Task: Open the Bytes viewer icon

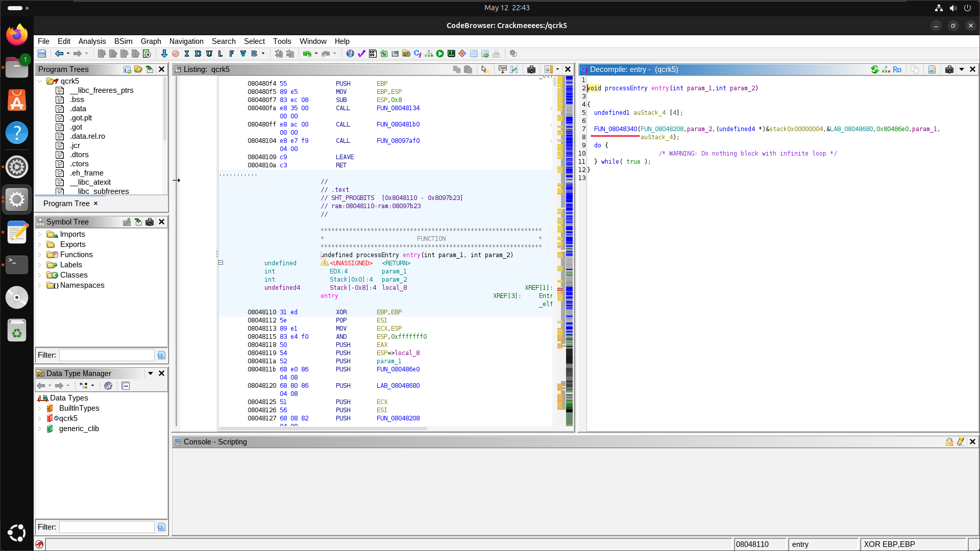Action: (373, 54)
